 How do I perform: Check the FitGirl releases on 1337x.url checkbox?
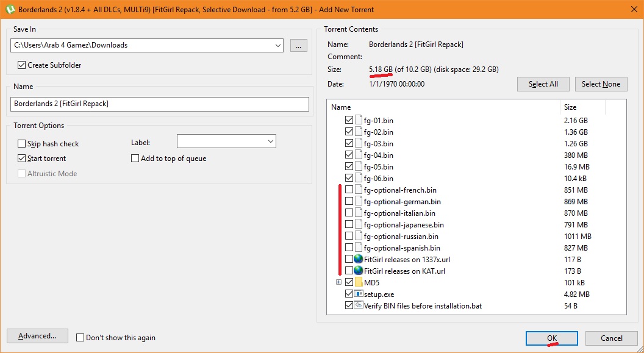pyautogui.click(x=349, y=259)
